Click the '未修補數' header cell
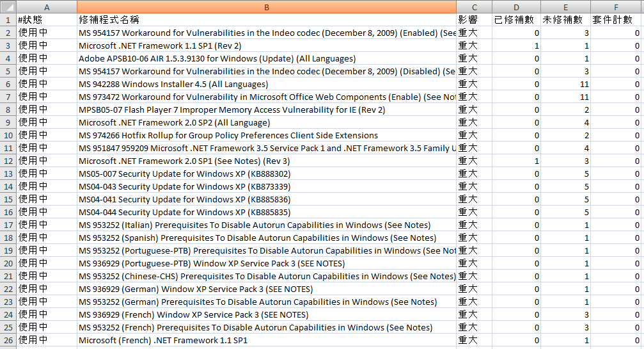Image resolution: width=644 pixels, height=349 pixels. coord(565,20)
